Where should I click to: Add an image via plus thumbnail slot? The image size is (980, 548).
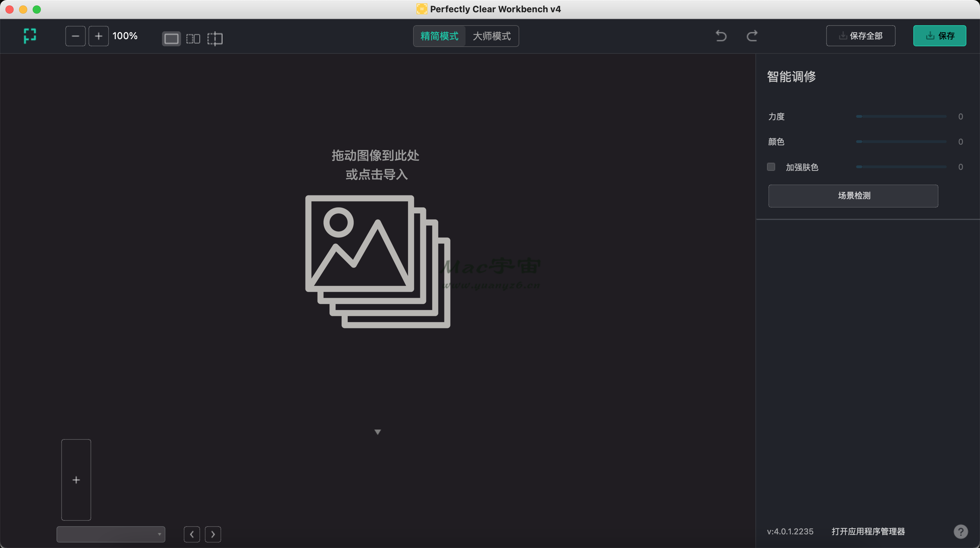[76, 480]
